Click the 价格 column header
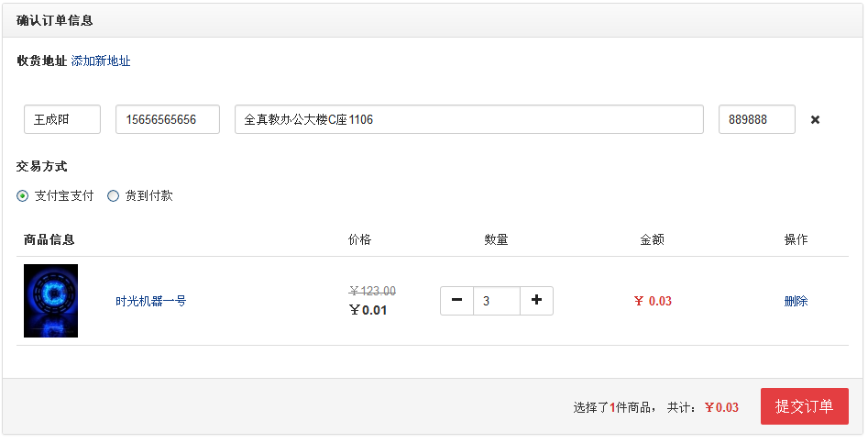868x443 pixels. (360, 239)
